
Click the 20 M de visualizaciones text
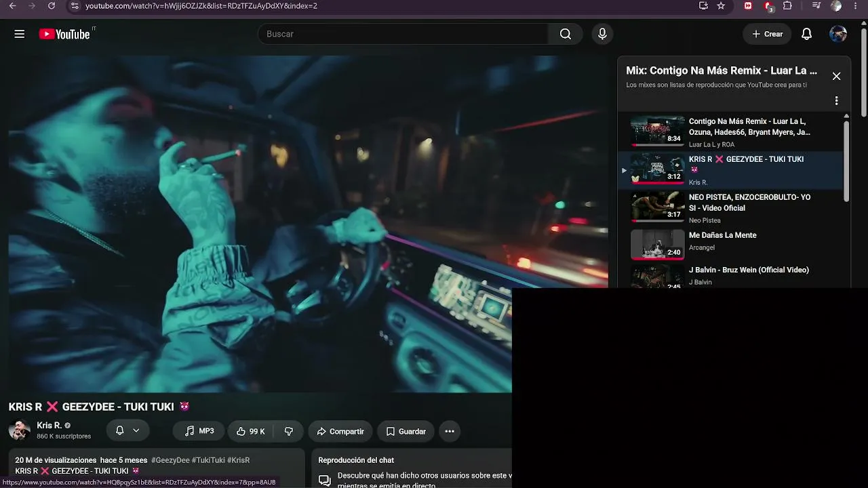tap(56, 460)
